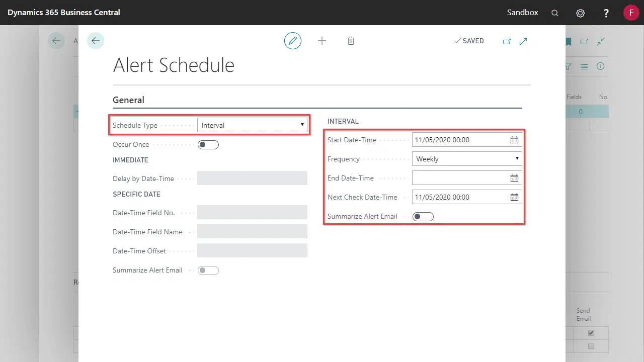The width and height of the screenshot is (644, 362).
Task: Click the question mark help icon
Action: click(x=606, y=13)
